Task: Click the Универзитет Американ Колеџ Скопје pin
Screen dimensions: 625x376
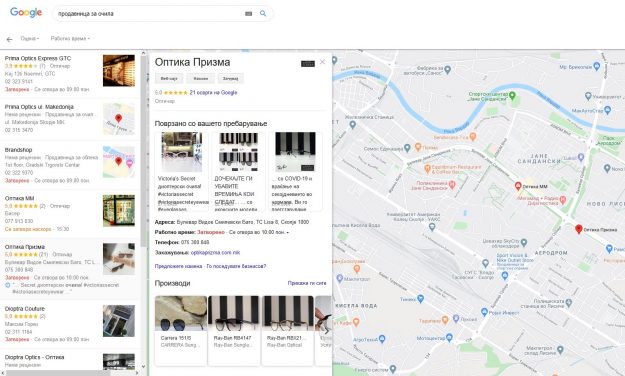Action: (432, 227)
